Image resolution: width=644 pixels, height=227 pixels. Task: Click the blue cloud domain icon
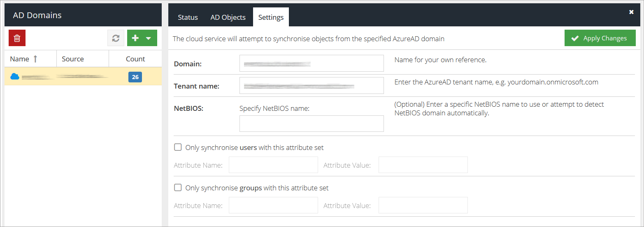(x=15, y=77)
